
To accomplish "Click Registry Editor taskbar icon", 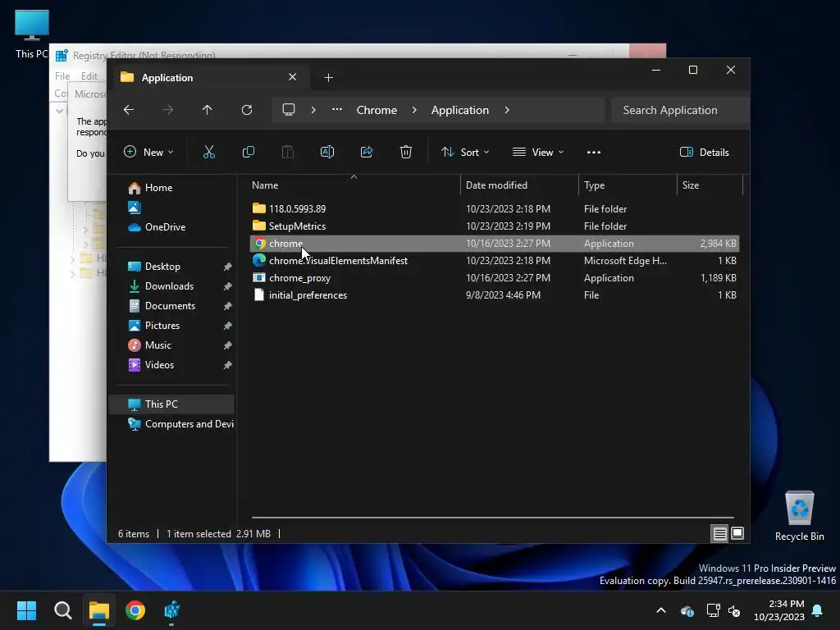I will 171,610.
